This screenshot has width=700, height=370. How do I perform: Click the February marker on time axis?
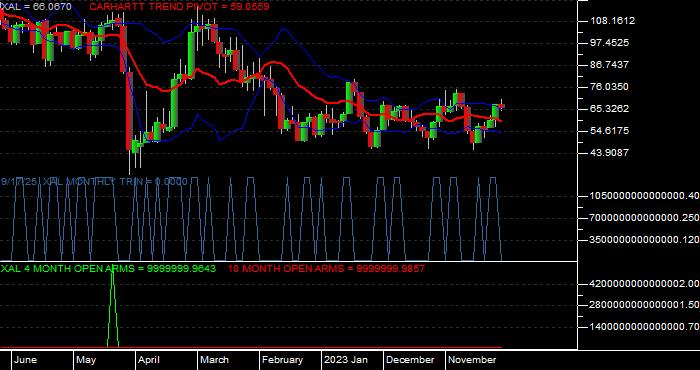pos(282,360)
